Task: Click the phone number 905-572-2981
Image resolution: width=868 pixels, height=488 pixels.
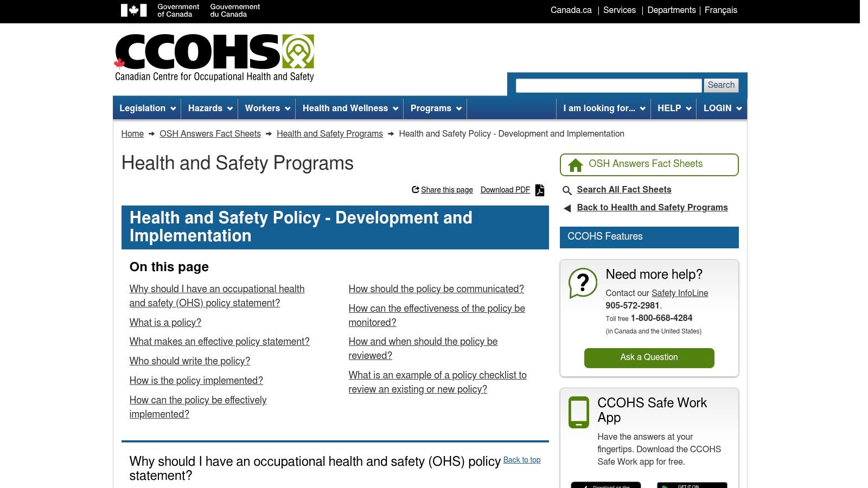Action: 633,306
